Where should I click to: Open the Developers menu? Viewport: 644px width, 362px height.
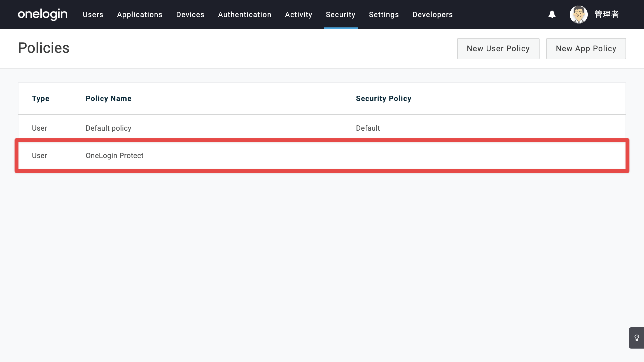(433, 15)
